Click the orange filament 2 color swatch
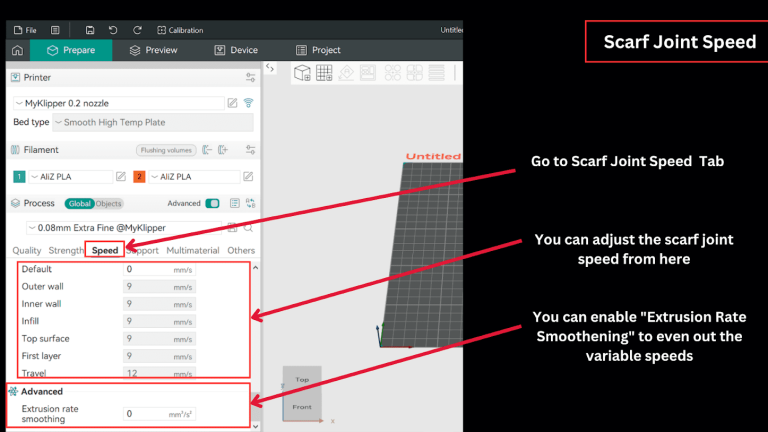The width and height of the screenshot is (768, 432). click(139, 176)
